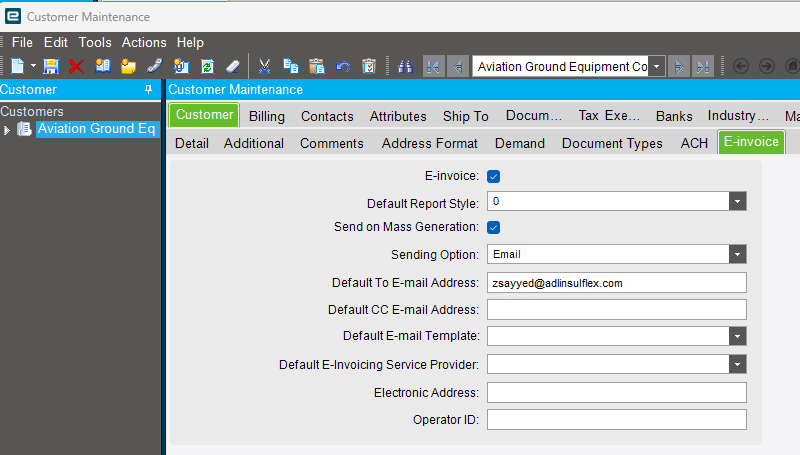Open Default E-Invoicing Service Provider dropdown
800x455 pixels.
737,364
